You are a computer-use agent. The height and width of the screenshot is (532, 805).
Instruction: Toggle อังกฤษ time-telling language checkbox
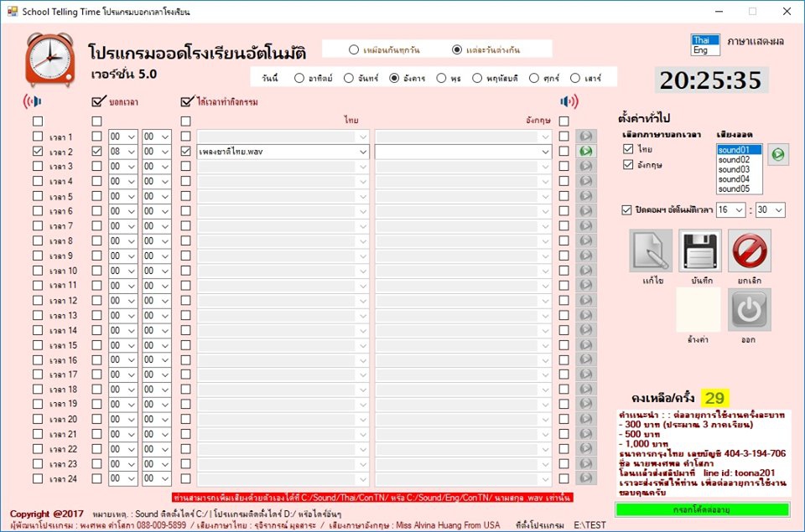click(x=627, y=165)
